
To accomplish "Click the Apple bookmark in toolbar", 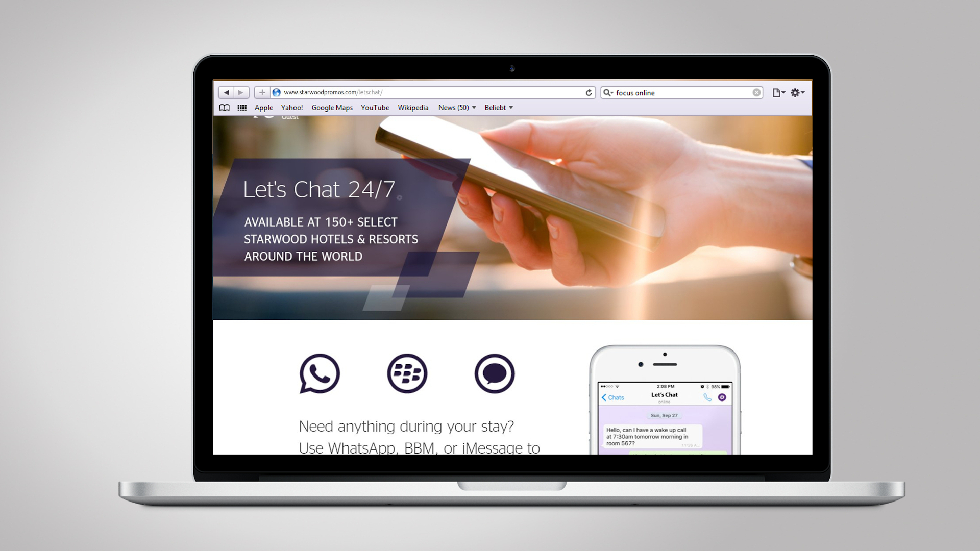I will 262,108.
